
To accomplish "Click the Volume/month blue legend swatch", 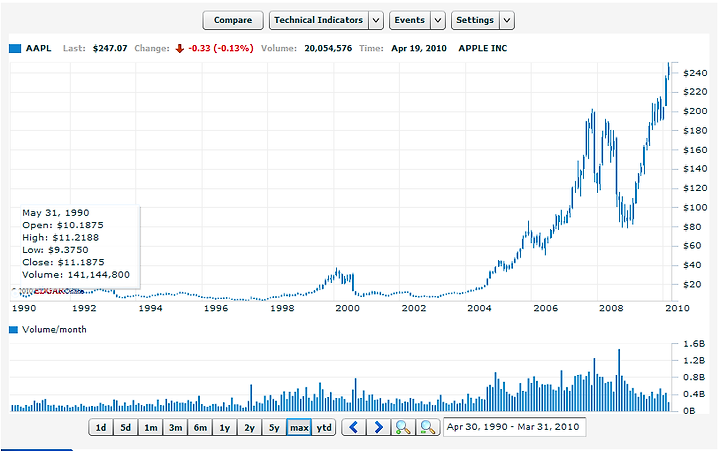I will [13, 329].
